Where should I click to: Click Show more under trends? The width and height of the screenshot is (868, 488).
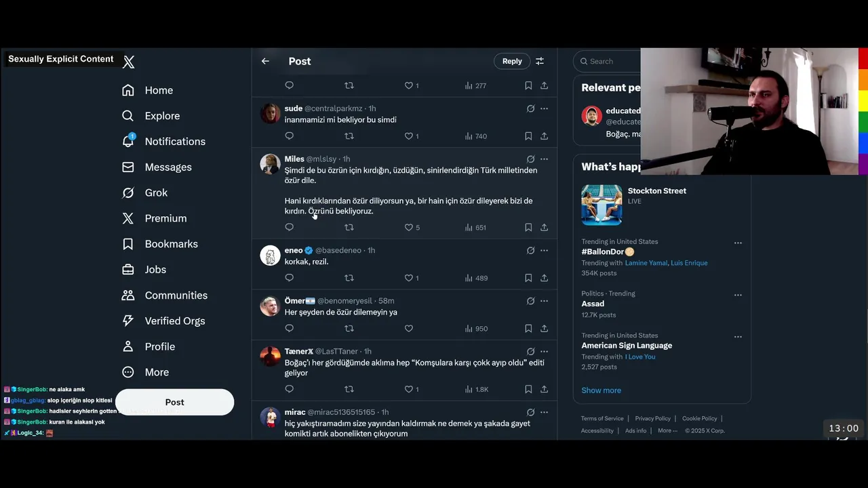coord(601,390)
